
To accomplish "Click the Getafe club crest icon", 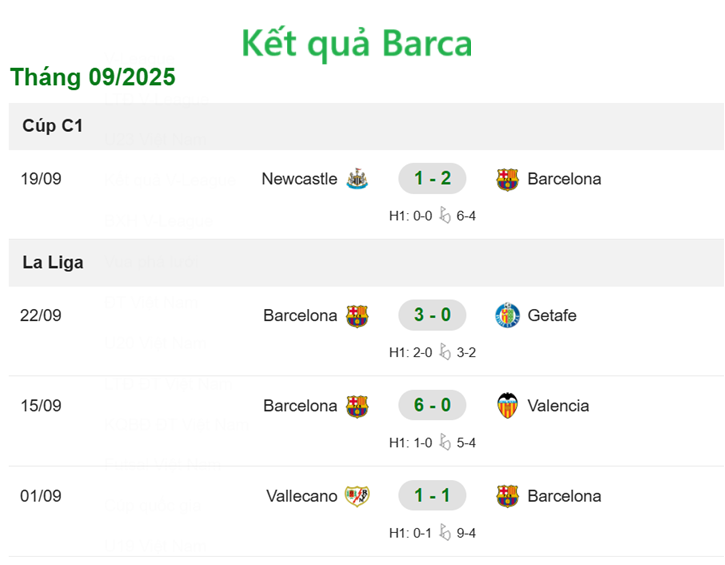I will point(508,316).
